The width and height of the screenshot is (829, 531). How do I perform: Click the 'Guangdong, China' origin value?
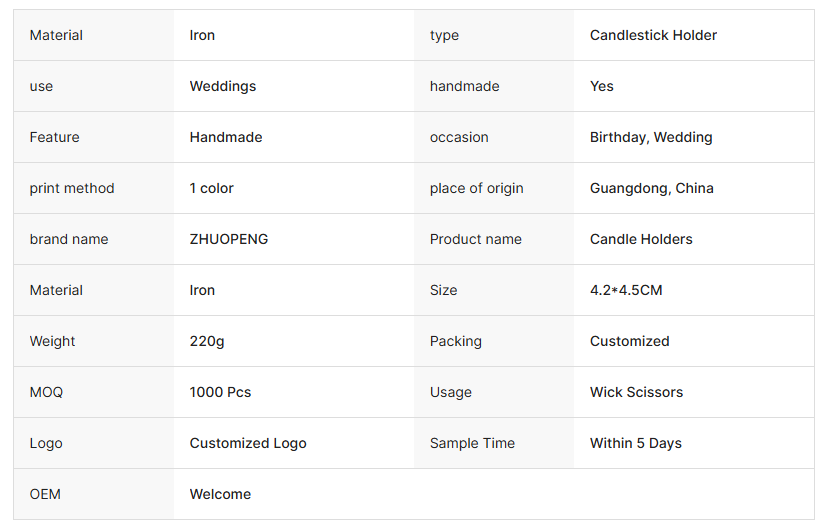point(651,188)
